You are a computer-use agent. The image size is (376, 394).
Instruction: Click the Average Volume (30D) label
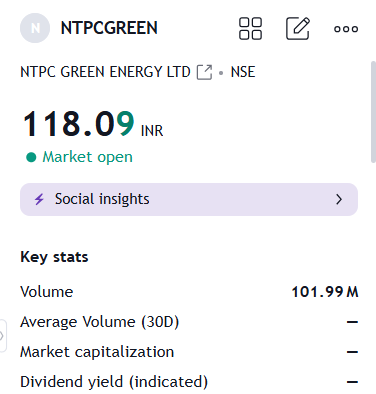pos(100,322)
